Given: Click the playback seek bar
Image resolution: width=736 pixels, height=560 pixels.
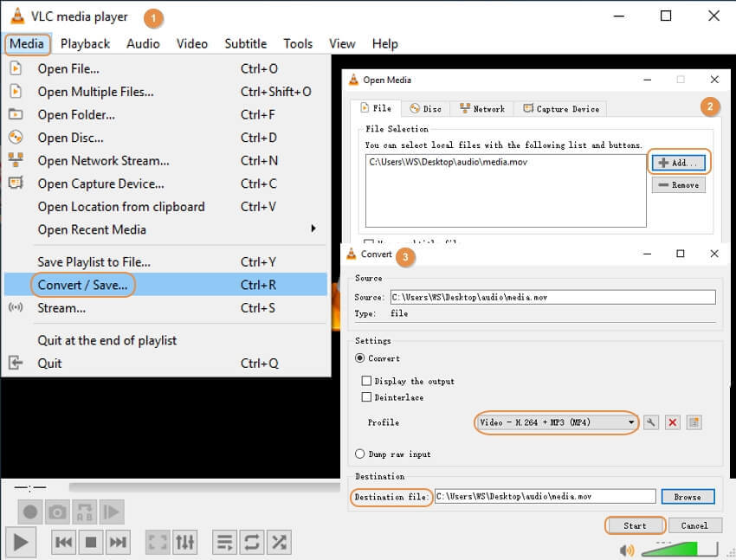Looking at the screenshot, I should click(204, 487).
